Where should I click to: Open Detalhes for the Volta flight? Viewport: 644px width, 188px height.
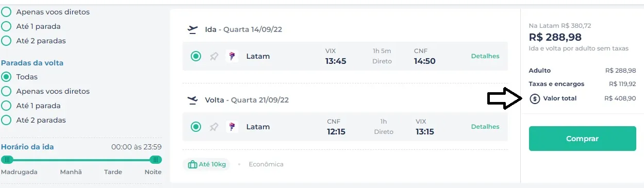point(485,127)
